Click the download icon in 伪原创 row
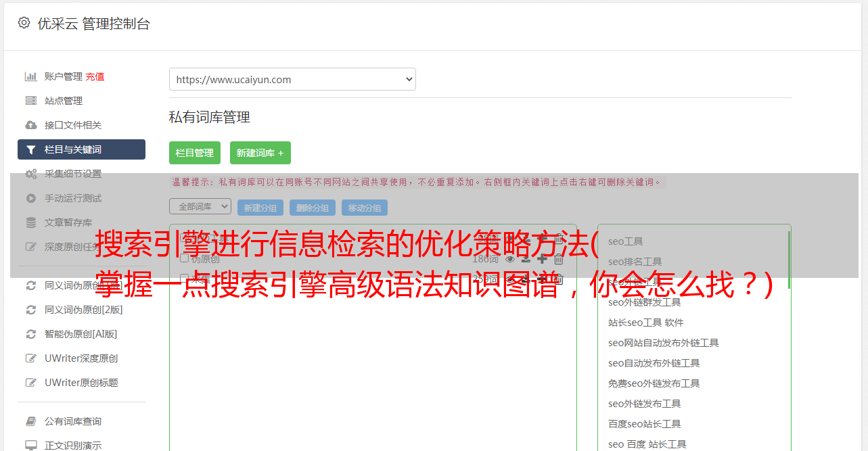 (x=526, y=258)
